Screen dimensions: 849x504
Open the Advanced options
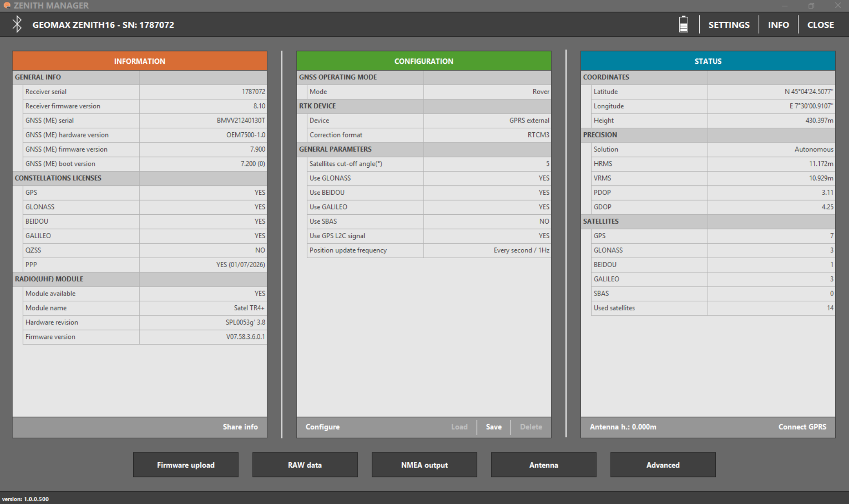663,465
